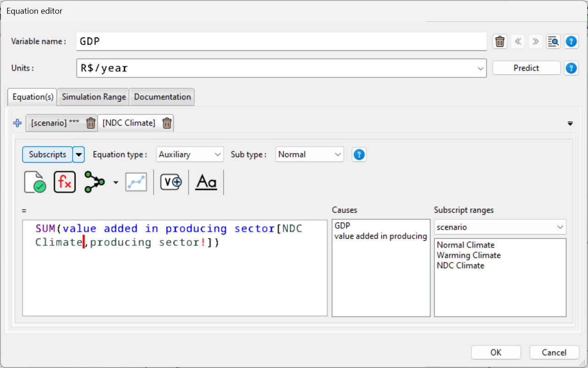This screenshot has height=368, width=588.
Task: Click the Predict button
Action: (526, 68)
